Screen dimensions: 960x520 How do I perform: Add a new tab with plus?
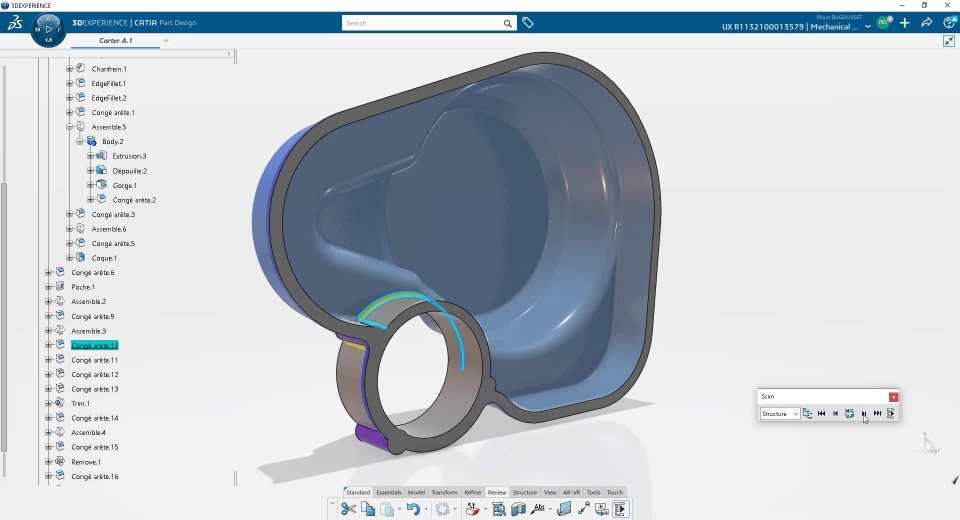[166, 40]
